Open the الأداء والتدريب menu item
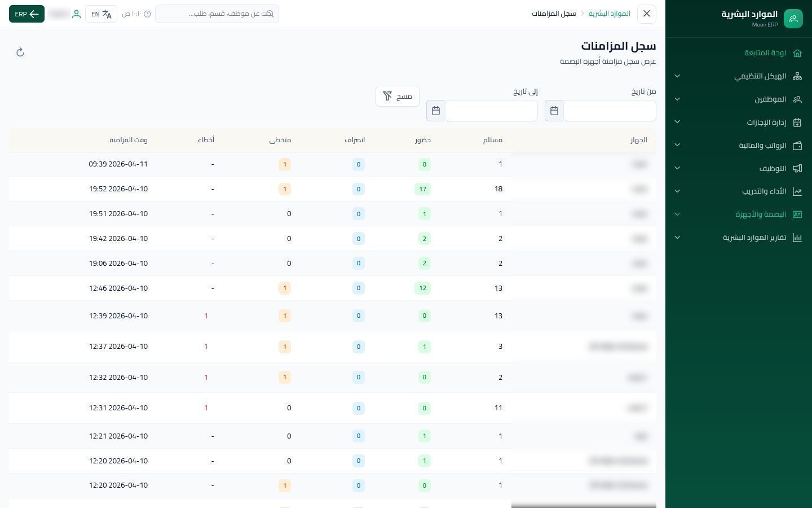812x508 pixels. tap(739, 191)
